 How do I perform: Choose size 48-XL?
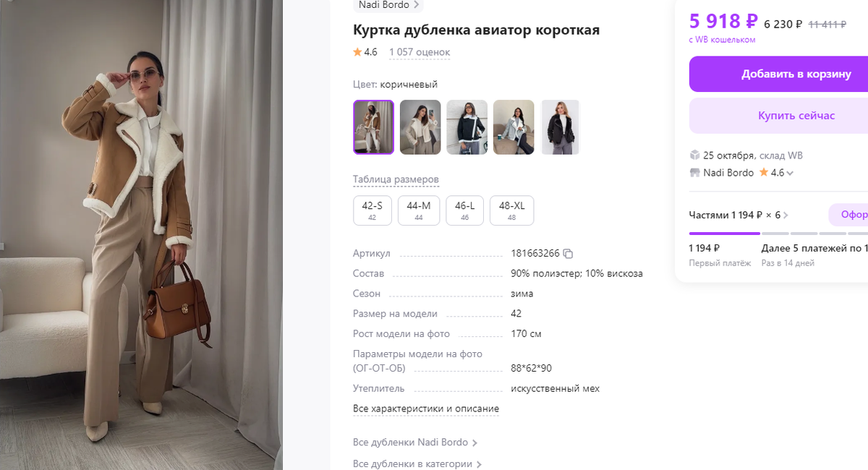(511, 210)
